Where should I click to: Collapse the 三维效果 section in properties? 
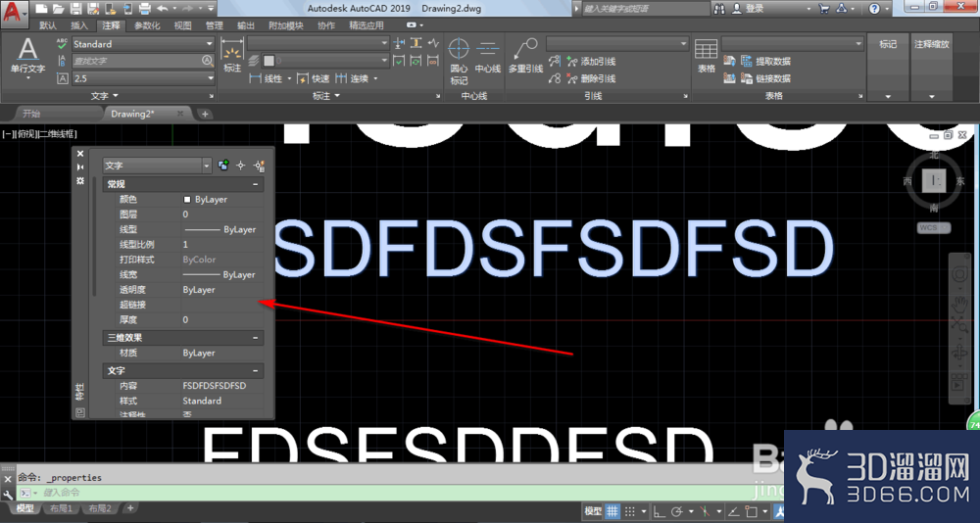(255, 338)
